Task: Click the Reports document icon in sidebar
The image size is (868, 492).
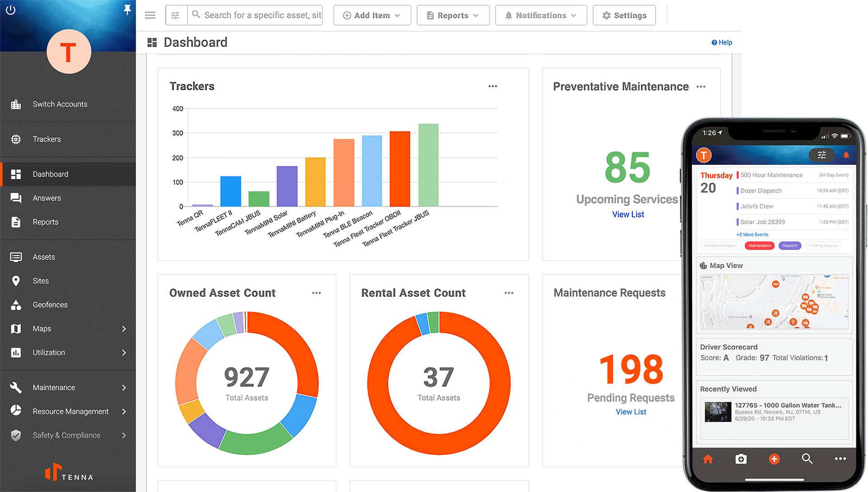Action: [x=16, y=222]
